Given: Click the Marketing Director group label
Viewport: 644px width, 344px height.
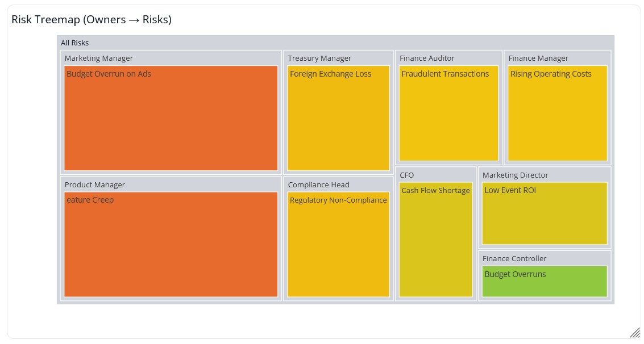Looking at the screenshot, I should 515,175.
